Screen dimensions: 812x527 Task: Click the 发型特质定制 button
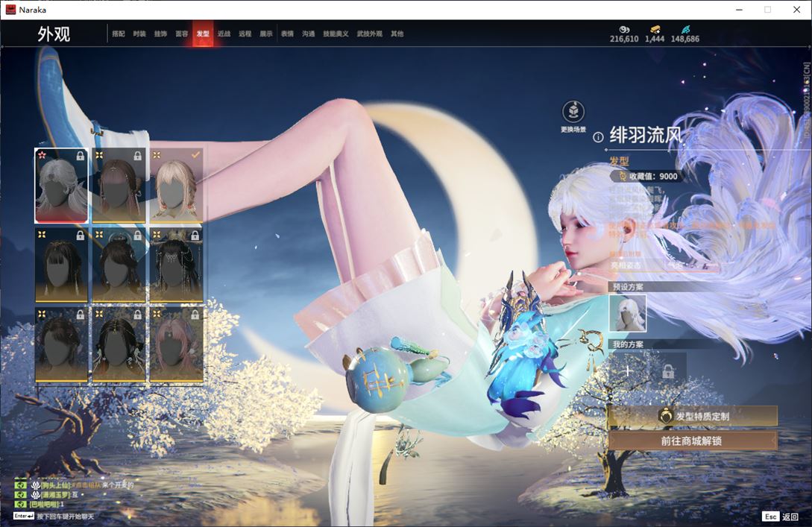pos(693,416)
